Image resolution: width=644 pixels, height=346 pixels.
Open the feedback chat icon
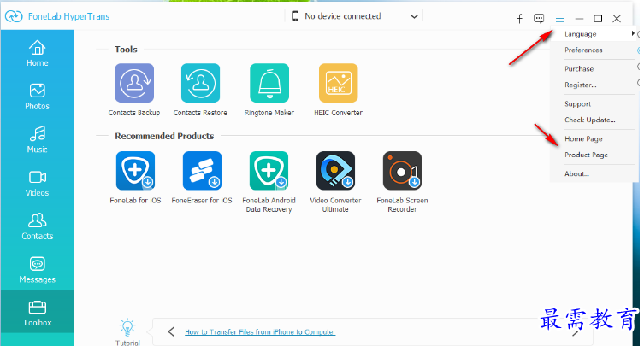[x=539, y=19]
